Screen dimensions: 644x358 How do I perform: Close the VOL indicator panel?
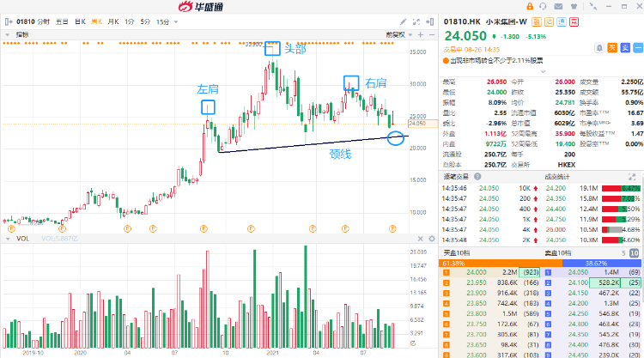point(420,239)
